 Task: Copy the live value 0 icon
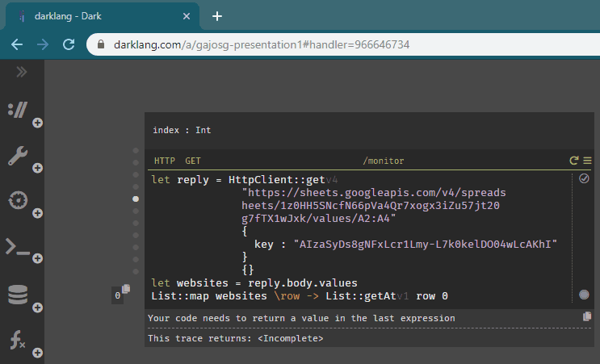[x=126, y=289]
